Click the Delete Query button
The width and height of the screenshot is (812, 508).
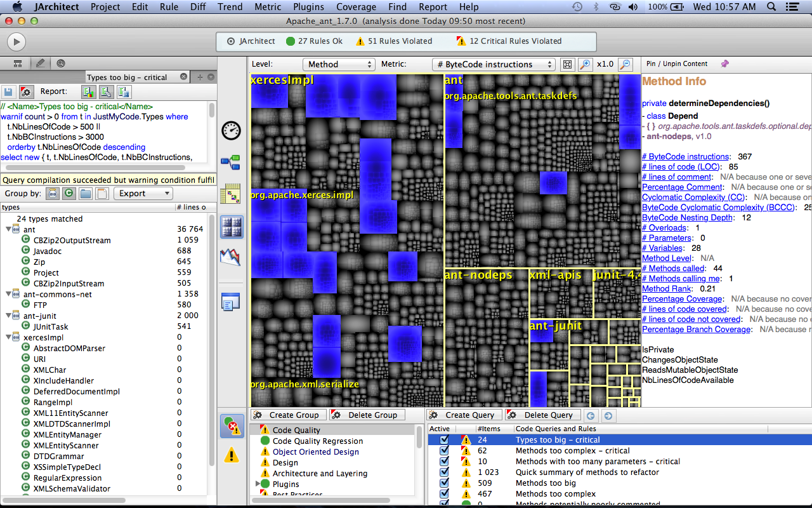542,415
